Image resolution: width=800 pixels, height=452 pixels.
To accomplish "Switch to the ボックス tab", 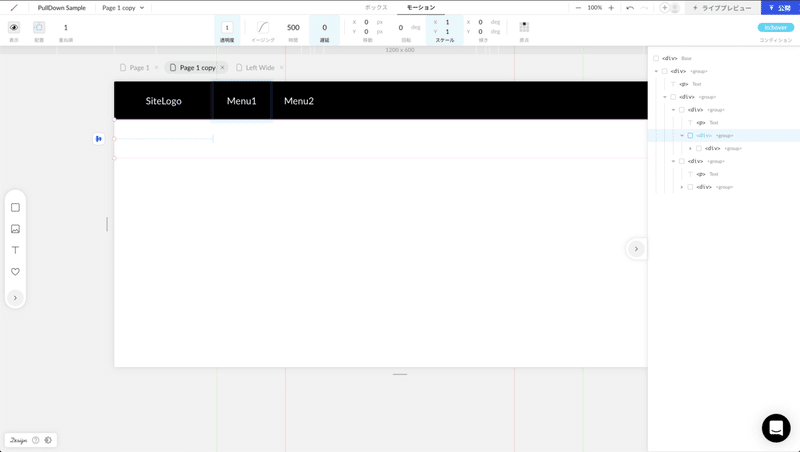I will 376,8.
